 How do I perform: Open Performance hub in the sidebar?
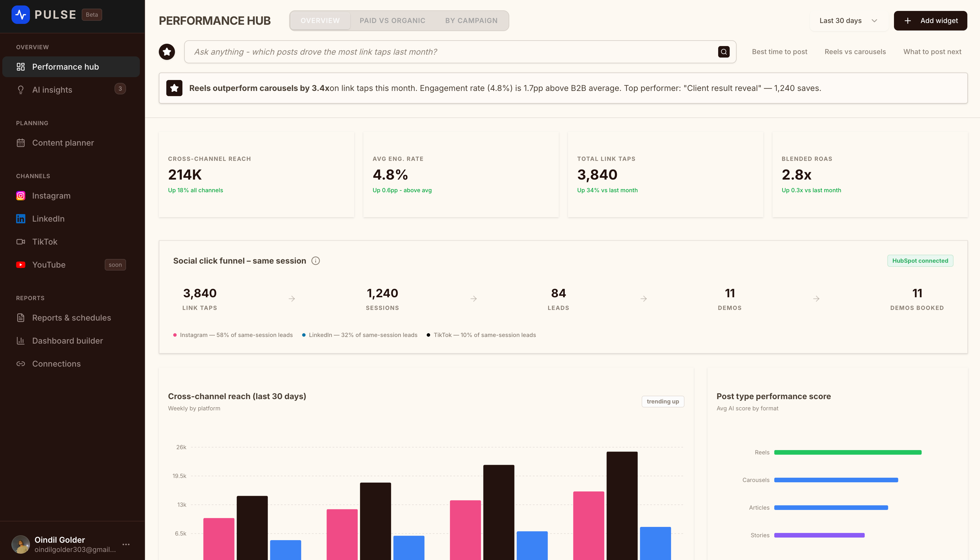click(x=71, y=67)
